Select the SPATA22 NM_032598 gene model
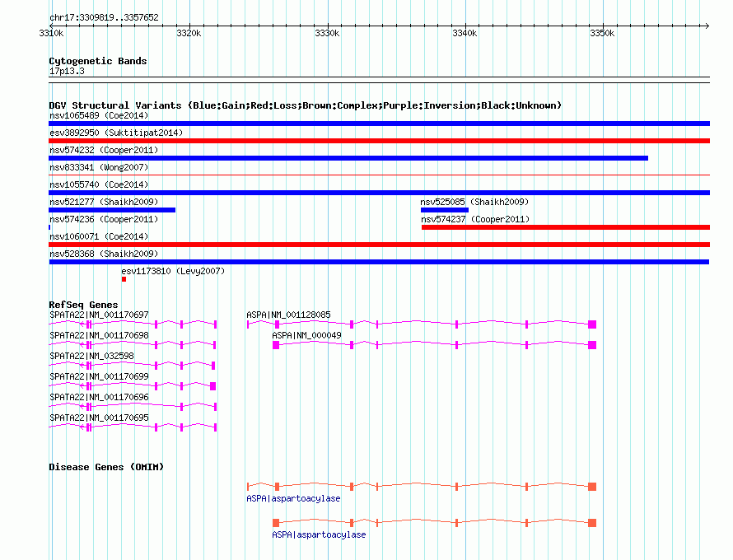This screenshot has height=560, width=733. [x=132, y=366]
